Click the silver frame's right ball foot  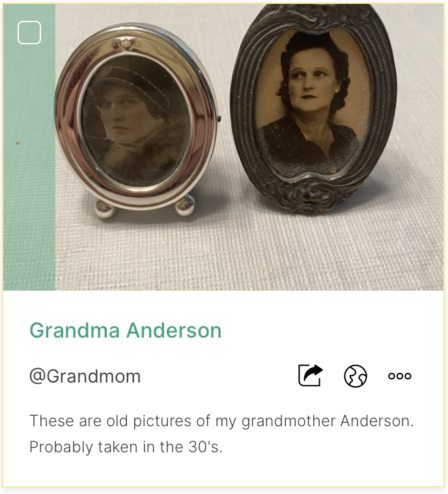(185, 205)
